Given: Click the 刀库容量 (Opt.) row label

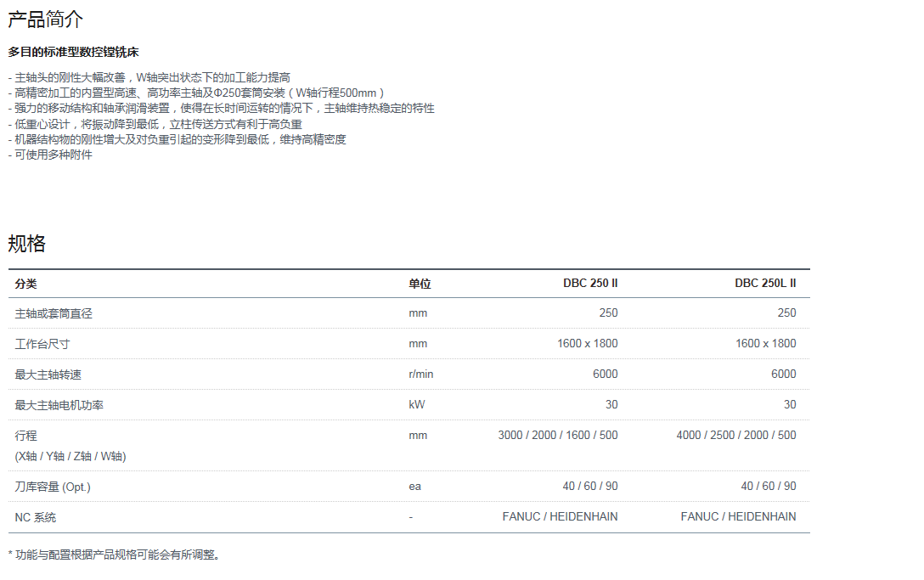Looking at the screenshot, I should [x=53, y=487].
